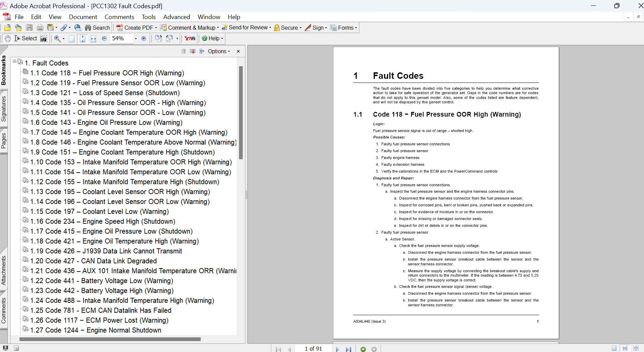
Task: Click the page number field 1 of 91
Action: 313,349
